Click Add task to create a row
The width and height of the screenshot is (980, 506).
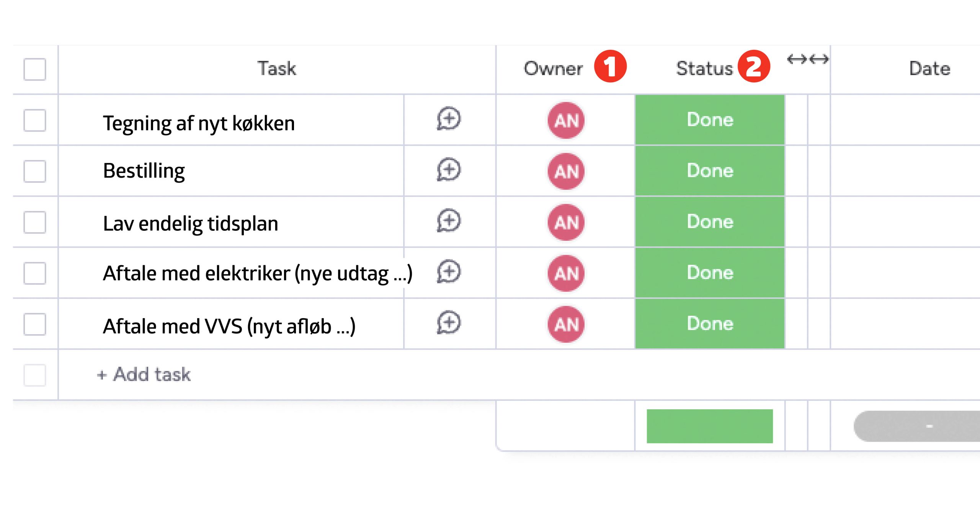144,374
